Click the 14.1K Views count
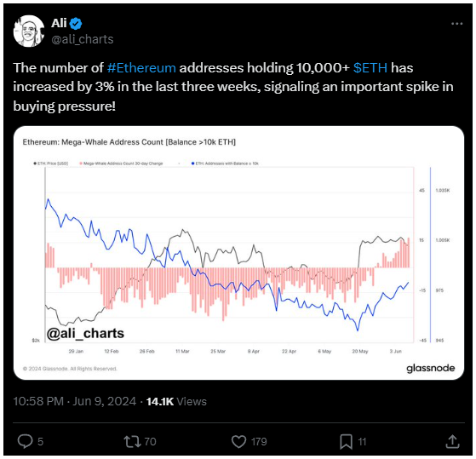 (176, 401)
